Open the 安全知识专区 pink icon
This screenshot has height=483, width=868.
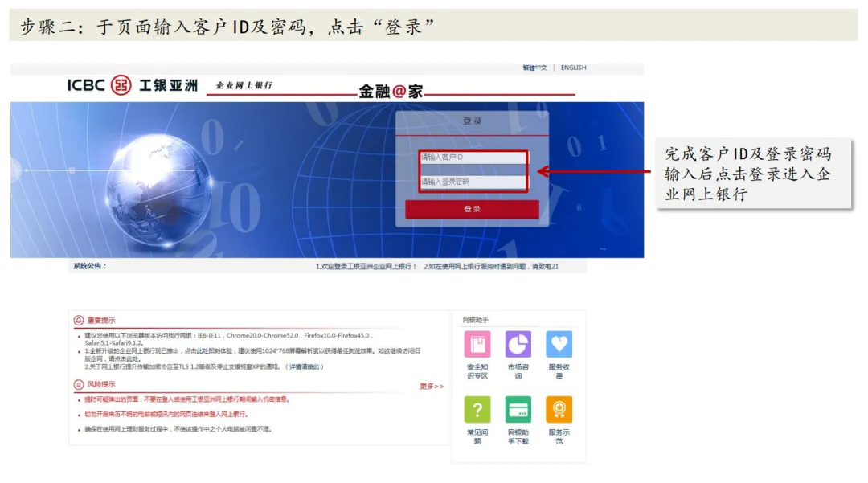[477, 344]
